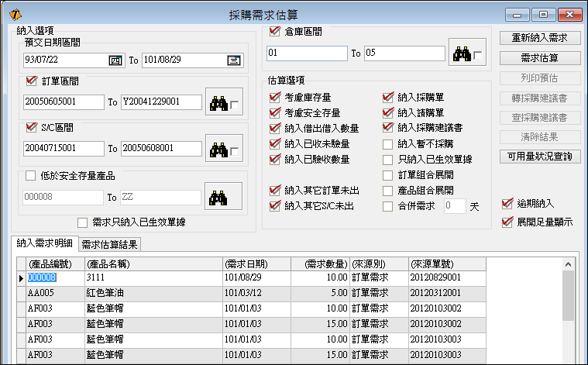Enable 低於安全存量產品 checkbox
588x365 pixels.
point(31,175)
